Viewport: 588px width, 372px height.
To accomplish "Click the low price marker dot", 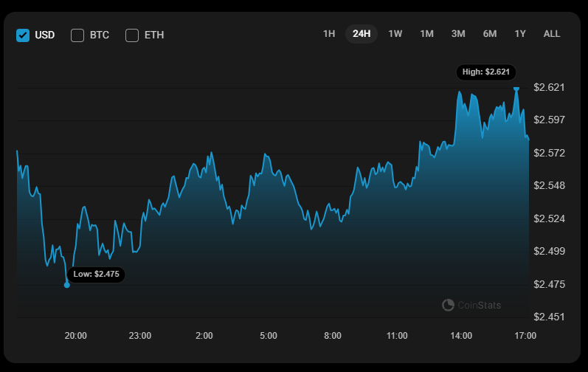I will (67, 285).
